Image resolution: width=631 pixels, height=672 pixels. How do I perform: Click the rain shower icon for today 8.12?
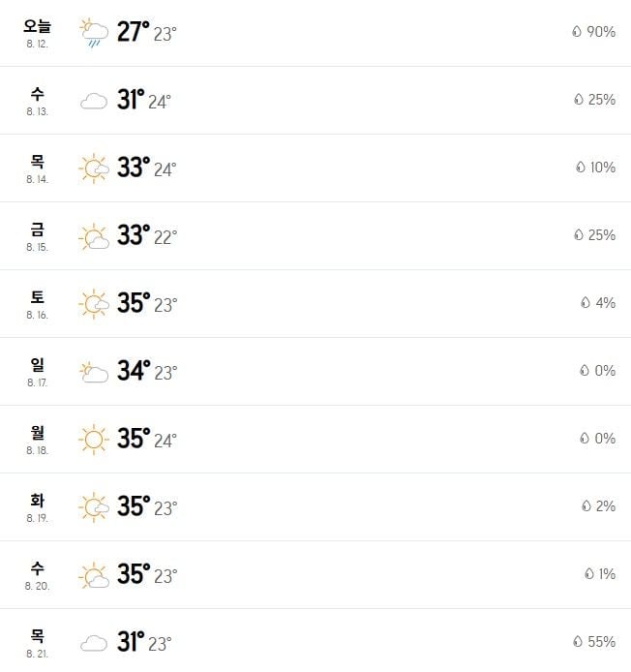click(x=94, y=33)
